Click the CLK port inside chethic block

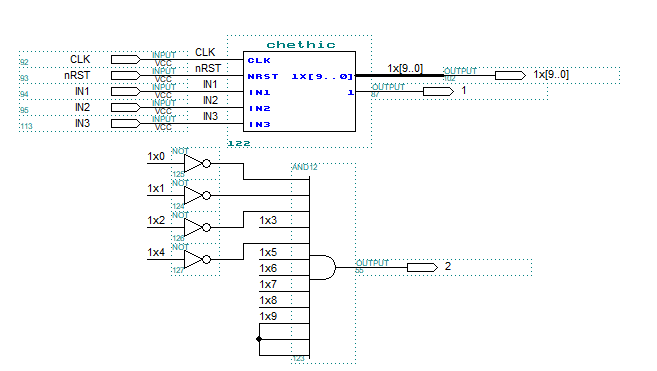tap(259, 60)
